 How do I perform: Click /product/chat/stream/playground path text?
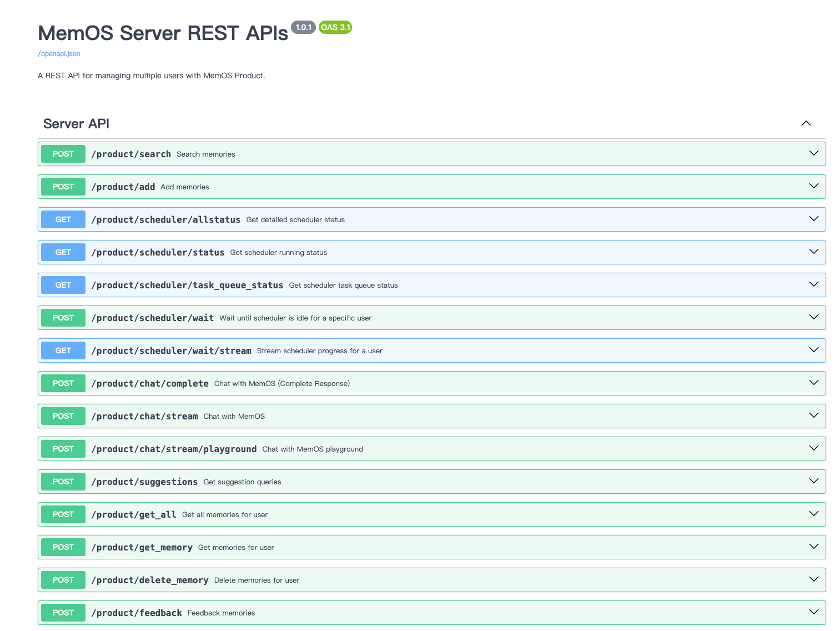click(x=174, y=449)
